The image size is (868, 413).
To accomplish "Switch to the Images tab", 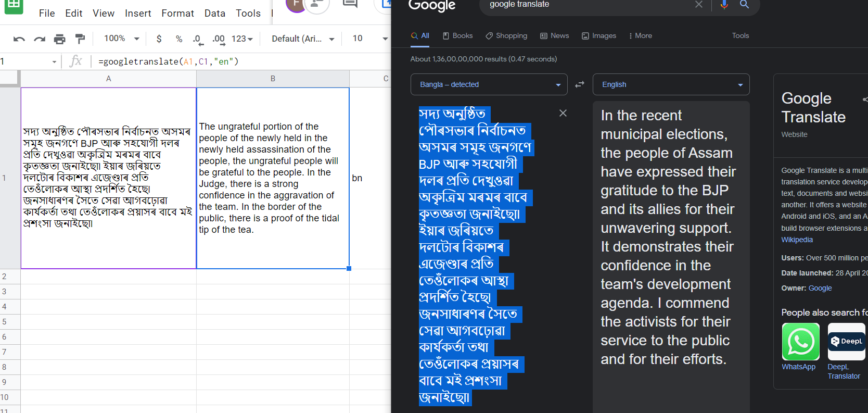I will coord(598,36).
